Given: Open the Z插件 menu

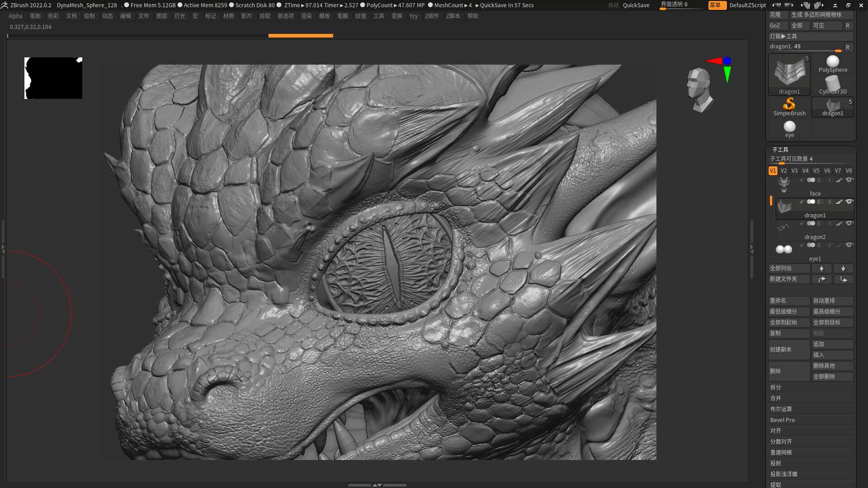Looking at the screenshot, I should pyautogui.click(x=432, y=16).
